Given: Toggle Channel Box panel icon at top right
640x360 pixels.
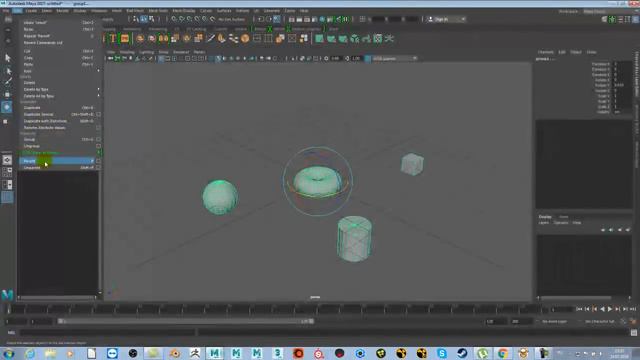Looking at the screenshot, I should 636,19.
